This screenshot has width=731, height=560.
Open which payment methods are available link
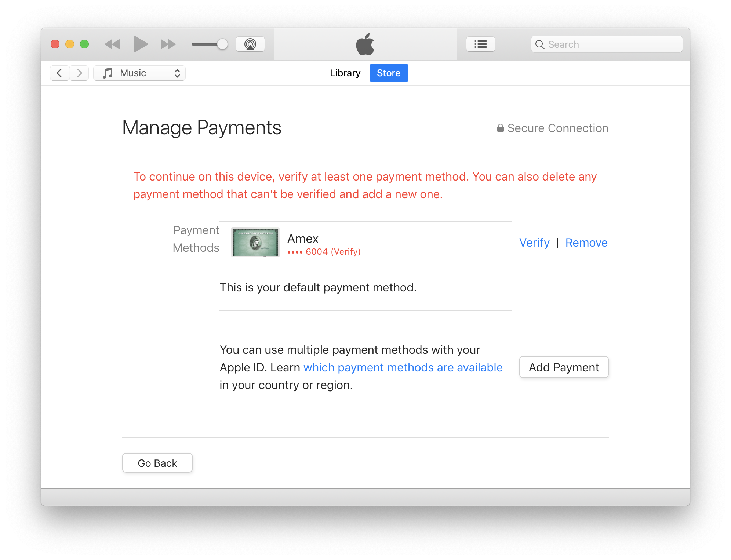coord(403,367)
